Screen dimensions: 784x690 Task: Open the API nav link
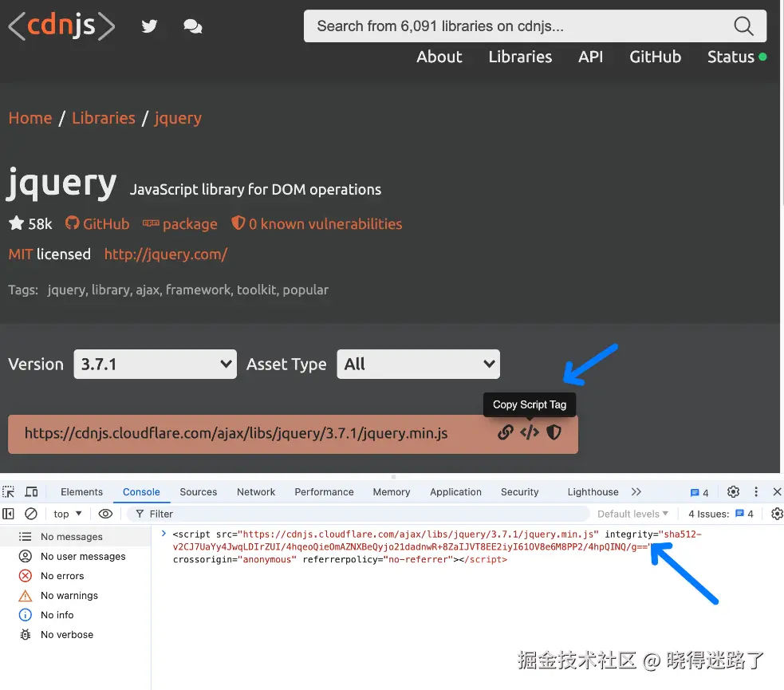click(x=590, y=57)
